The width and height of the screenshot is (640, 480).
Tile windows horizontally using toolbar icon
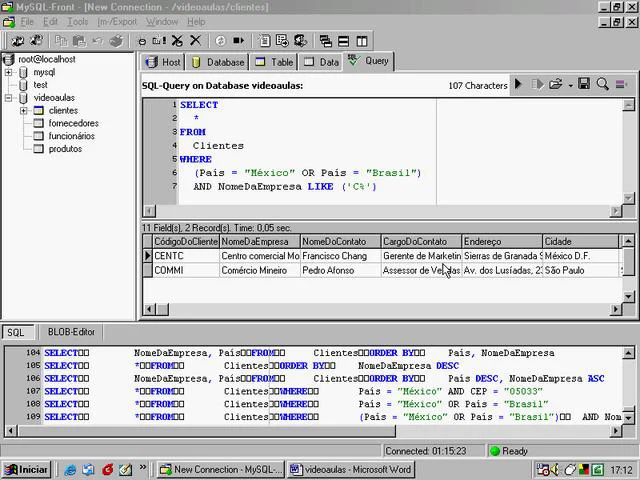pos(344,41)
